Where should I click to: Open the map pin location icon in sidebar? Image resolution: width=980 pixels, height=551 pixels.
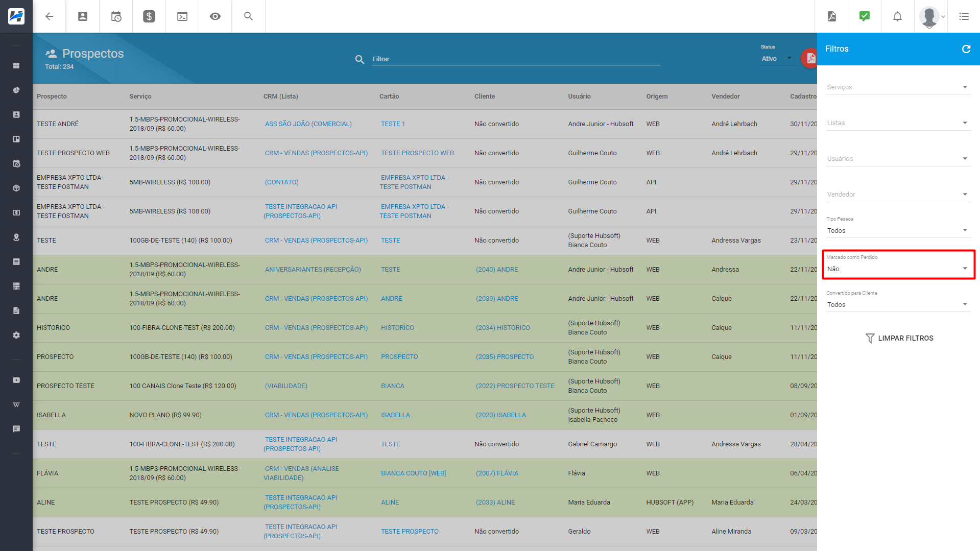click(16, 237)
